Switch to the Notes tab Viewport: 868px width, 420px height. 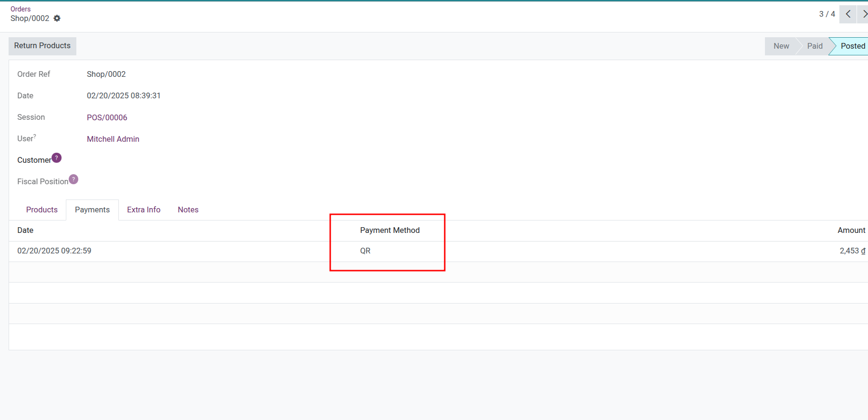tap(188, 210)
